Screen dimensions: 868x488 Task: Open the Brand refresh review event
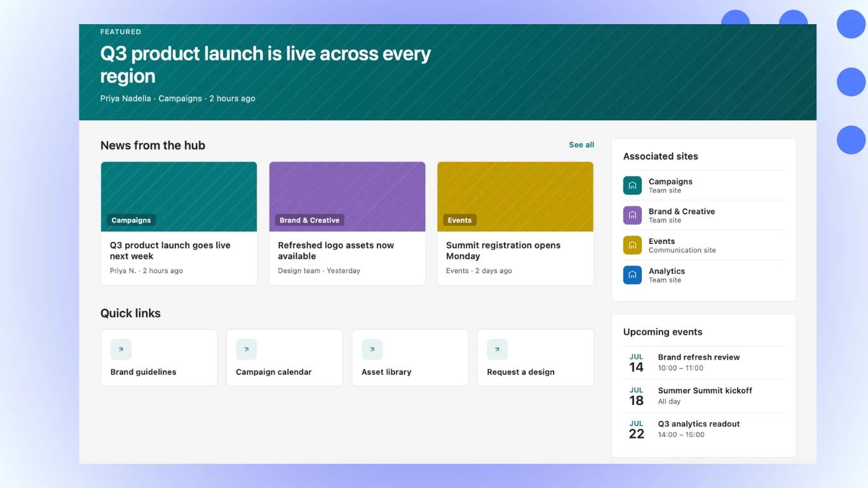tap(704, 362)
